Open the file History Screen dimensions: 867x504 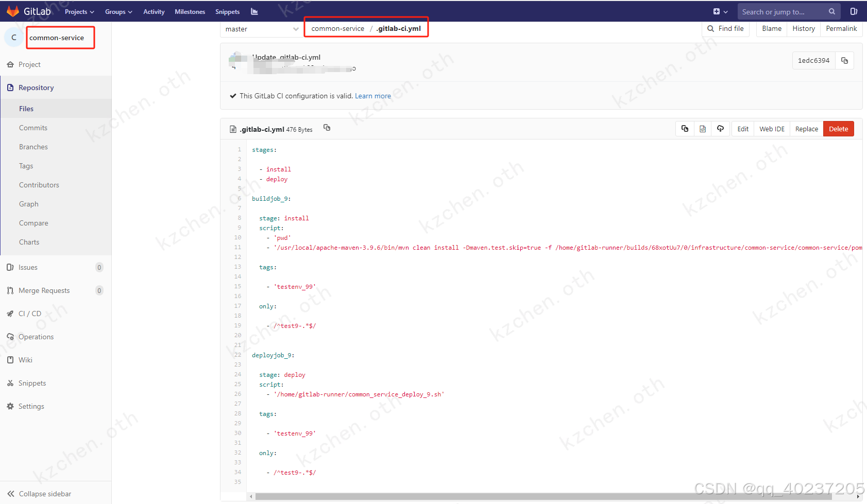[803, 28]
